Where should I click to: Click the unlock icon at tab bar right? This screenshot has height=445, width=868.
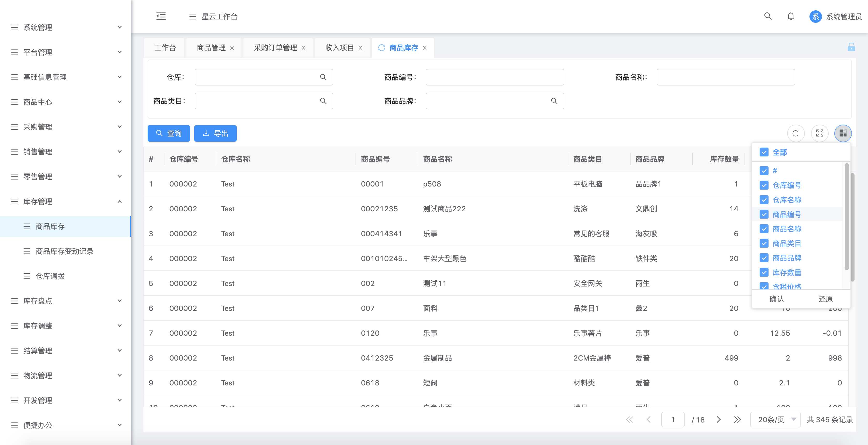pos(851,47)
